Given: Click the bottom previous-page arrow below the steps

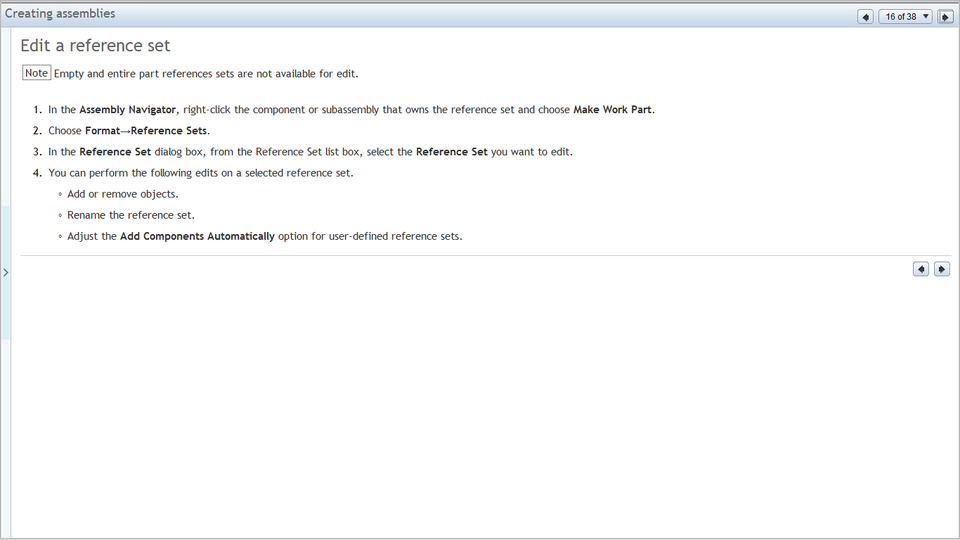Looking at the screenshot, I should click(921, 269).
